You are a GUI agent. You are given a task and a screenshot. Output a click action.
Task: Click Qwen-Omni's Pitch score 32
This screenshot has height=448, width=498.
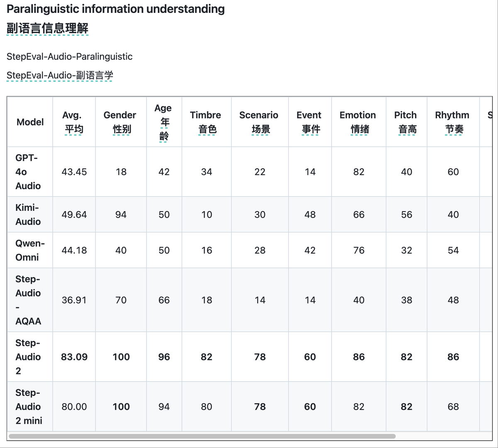click(x=407, y=250)
